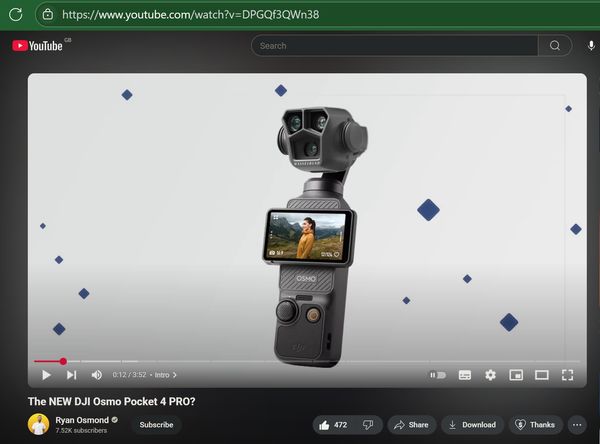Turn on subtitles/closed captions
Viewport: 600px width, 444px height.
click(x=465, y=375)
